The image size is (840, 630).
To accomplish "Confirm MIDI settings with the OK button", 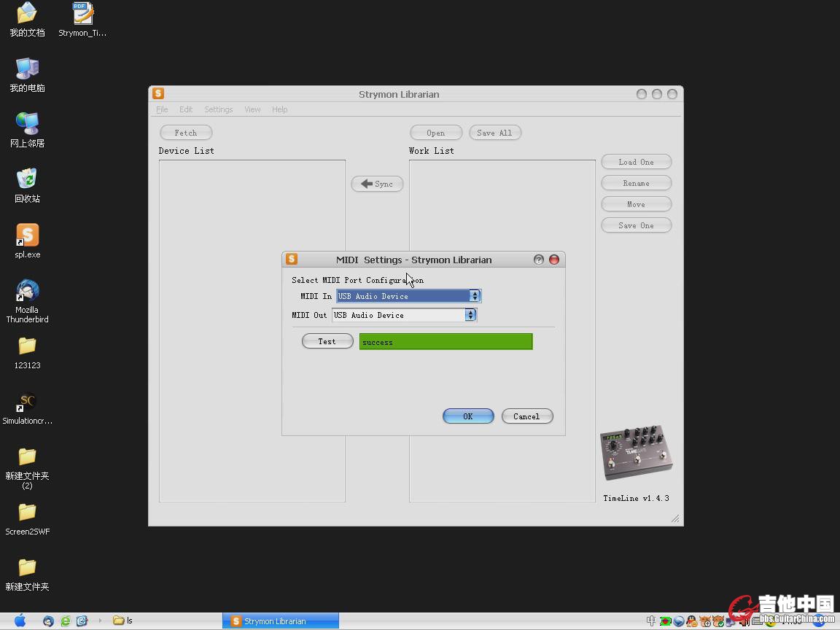I will [x=468, y=416].
